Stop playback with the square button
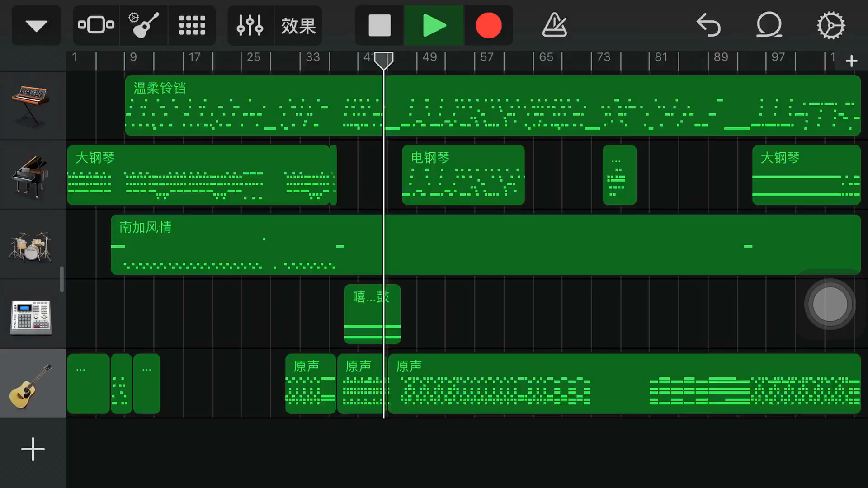 [380, 25]
